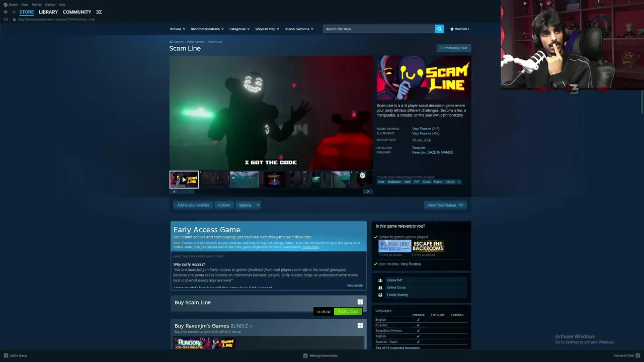
Task: Open the Wishlist star link
Action: [460, 29]
